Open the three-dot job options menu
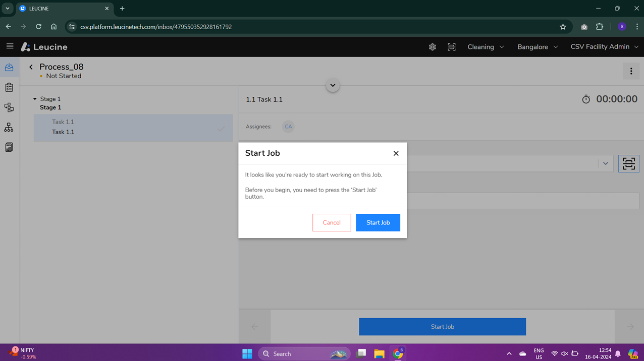The width and height of the screenshot is (644, 361). [631, 71]
